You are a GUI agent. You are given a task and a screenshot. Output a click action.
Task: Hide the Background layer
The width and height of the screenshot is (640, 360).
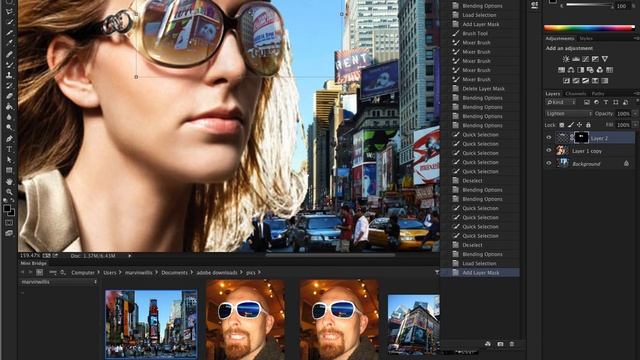point(549,163)
